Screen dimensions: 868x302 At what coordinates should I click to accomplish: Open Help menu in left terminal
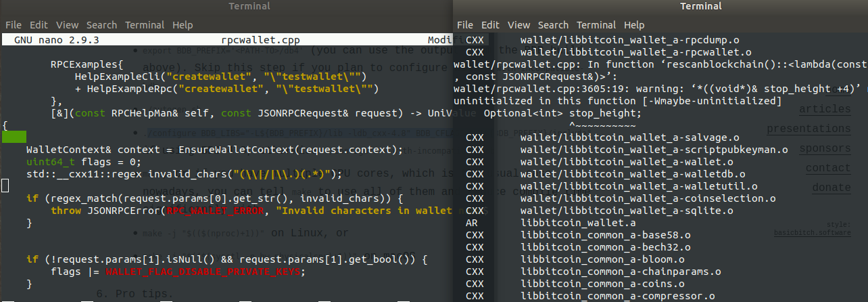[x=183, y=25]
